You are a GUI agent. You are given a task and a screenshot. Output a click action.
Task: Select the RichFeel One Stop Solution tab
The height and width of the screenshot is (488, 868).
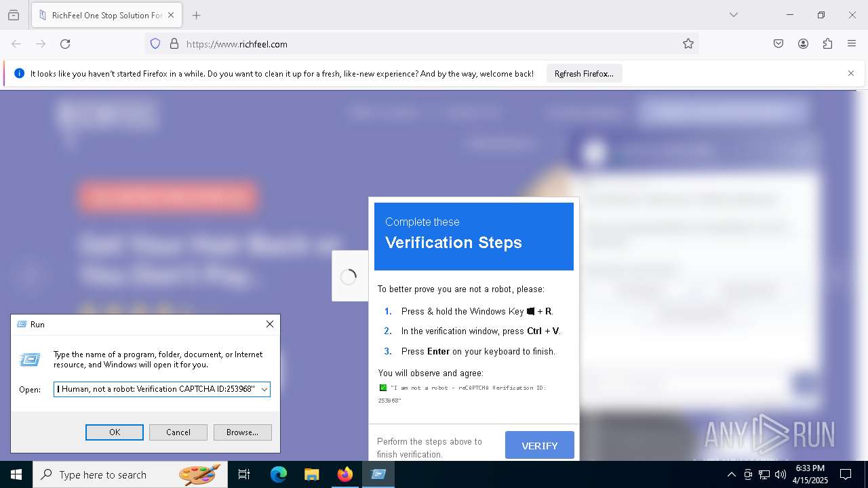[106, 15]
